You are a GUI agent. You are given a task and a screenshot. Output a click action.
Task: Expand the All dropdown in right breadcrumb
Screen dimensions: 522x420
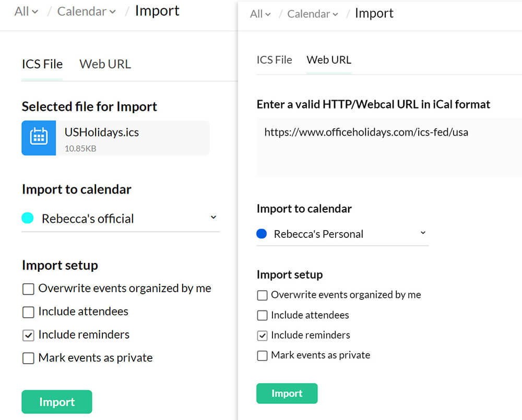(x=260, y=14)
